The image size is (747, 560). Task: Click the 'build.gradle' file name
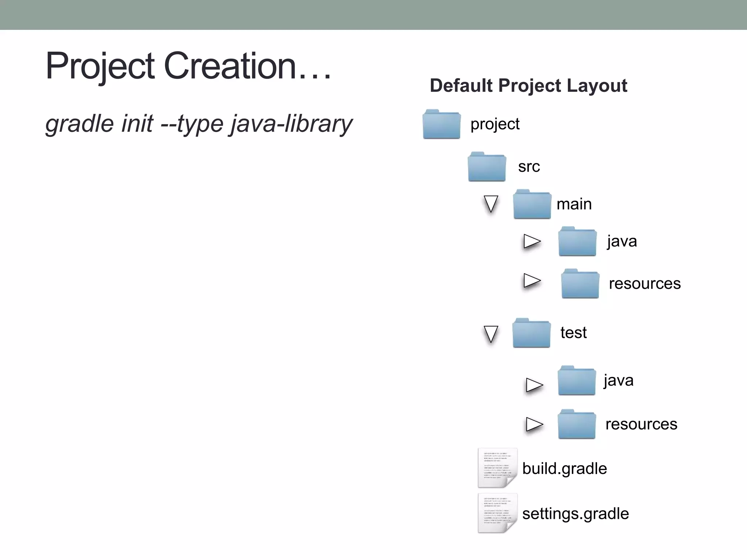tap(565, 469)
